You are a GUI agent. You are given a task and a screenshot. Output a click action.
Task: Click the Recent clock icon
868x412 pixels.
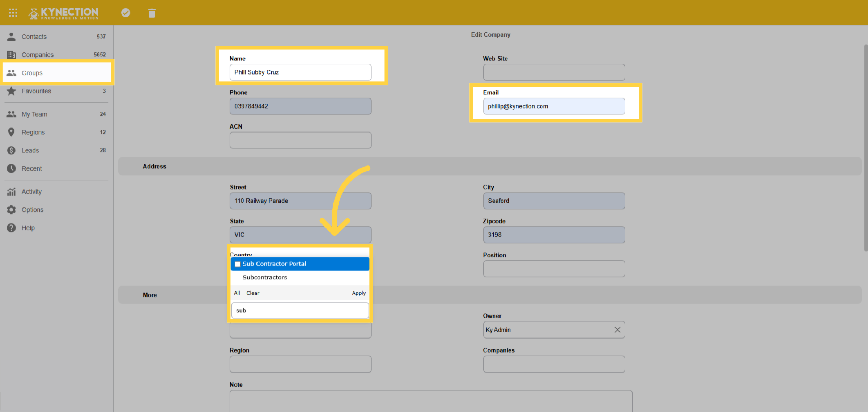point(11,168)
